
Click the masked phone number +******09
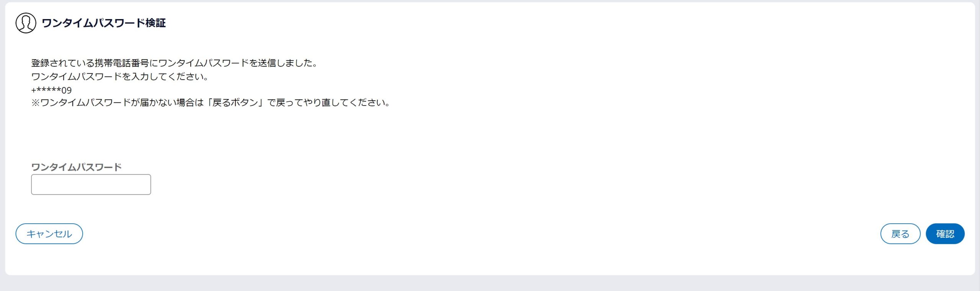point(51,90)
